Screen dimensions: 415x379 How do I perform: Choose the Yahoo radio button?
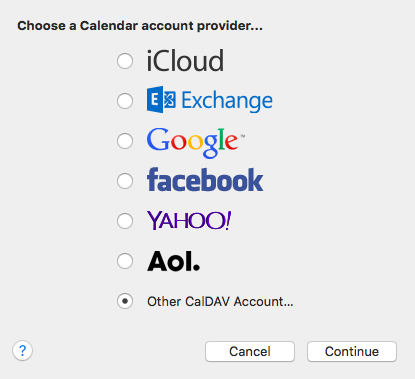point(125,221)
